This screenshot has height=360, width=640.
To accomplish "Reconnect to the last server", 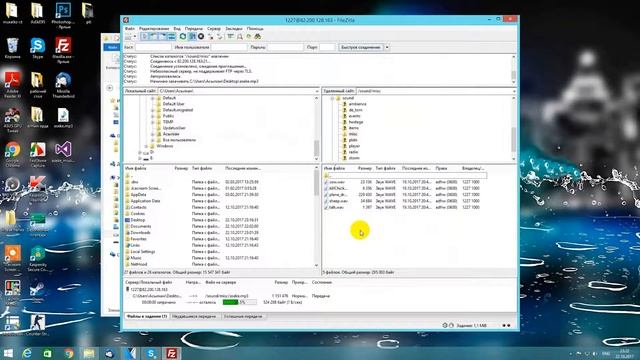I will [x=220, y=37].
